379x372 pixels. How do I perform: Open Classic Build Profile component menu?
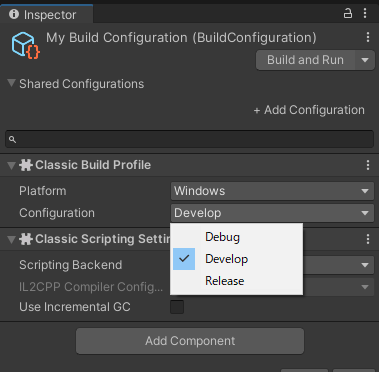(x=368, y=165)
